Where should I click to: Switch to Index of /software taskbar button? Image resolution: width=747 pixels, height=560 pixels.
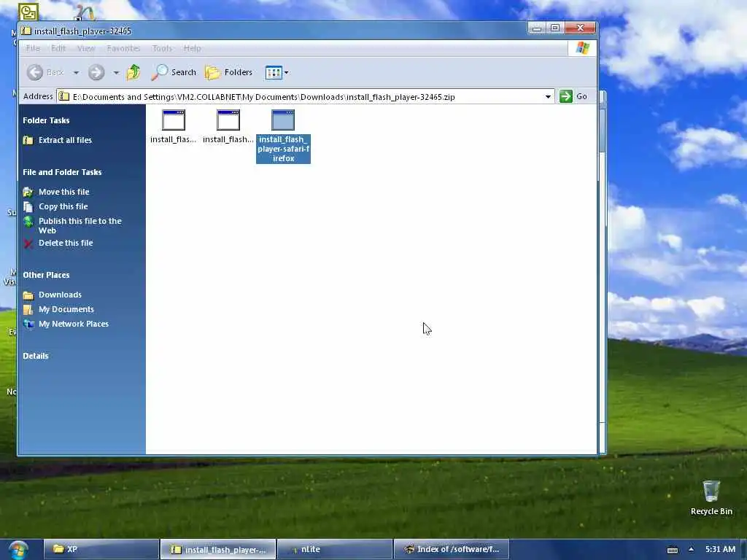(452, 549)
